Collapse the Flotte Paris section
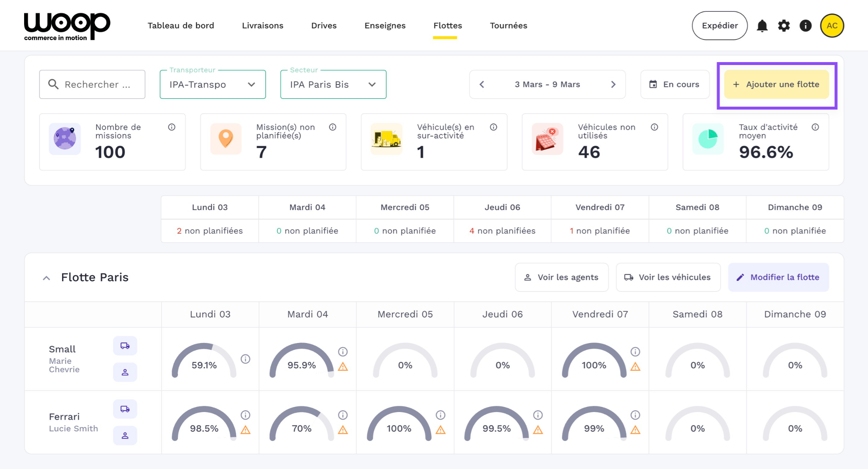Viewport: 868px width, 469px height. click(46, 278)
